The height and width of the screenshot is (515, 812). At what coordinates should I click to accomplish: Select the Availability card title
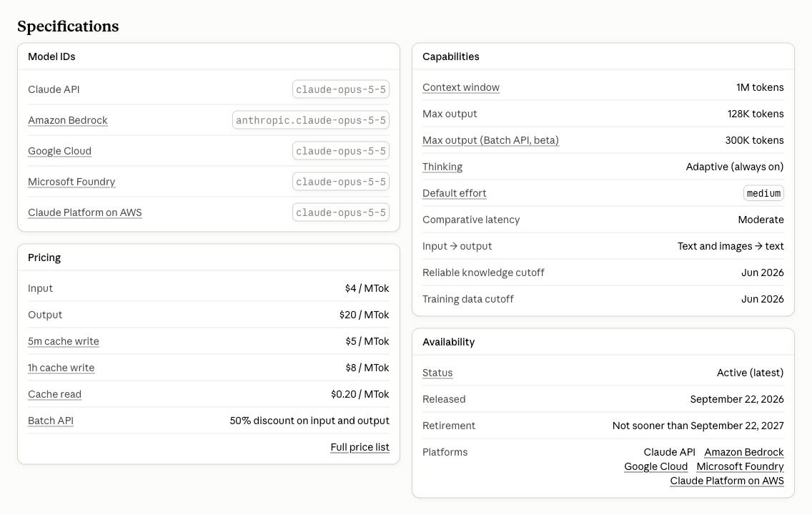(x=448, y=342)
